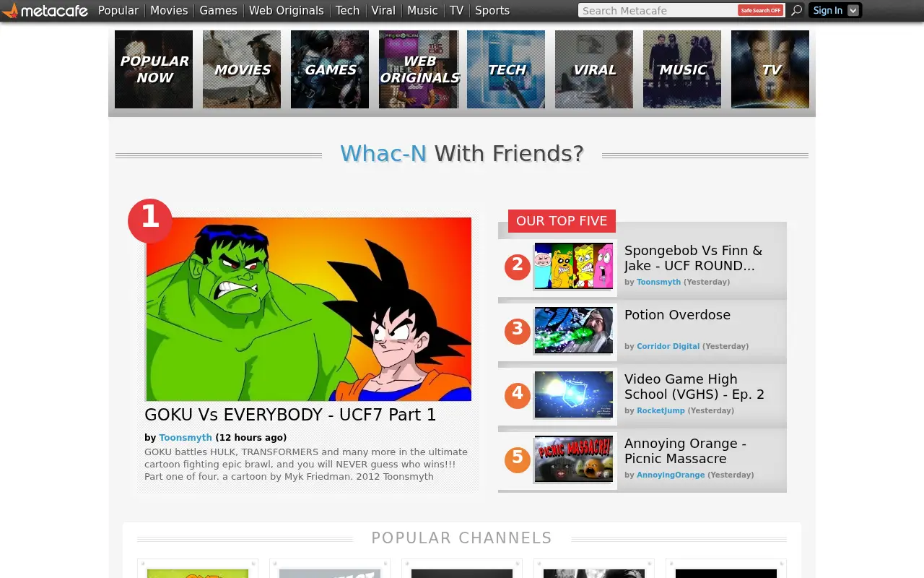The height and width of the screenshot is (578, 924).
Task: Visit Toonsmyth channel under Spongebob video
Action: pos(658,282)
